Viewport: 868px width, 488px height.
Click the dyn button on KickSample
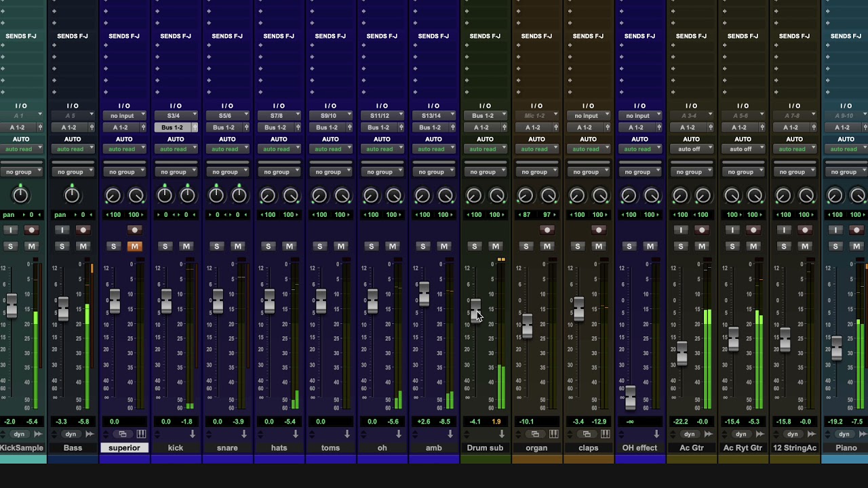19,434
